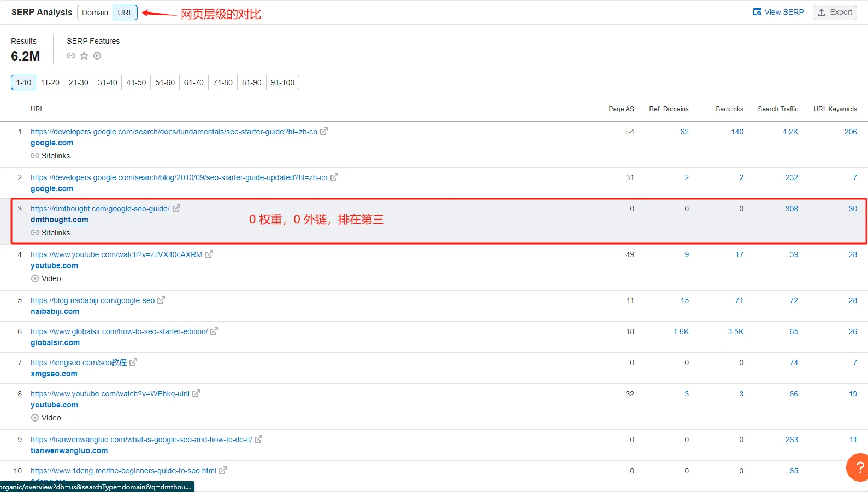Open external link icon for seo-starter-guide URL
Image resolution: width=868 pixels, height=492 pixels.
tap(324, 131)
